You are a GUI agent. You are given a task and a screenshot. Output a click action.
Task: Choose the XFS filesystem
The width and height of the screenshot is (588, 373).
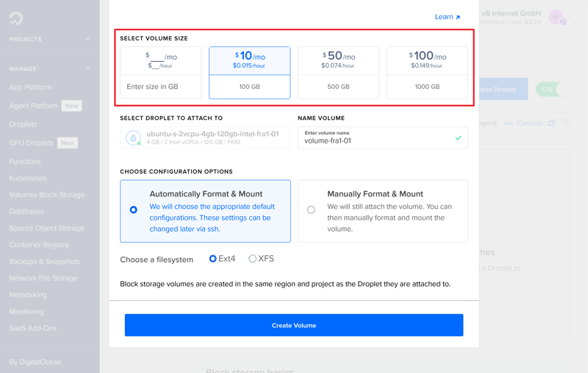[253, 259]
